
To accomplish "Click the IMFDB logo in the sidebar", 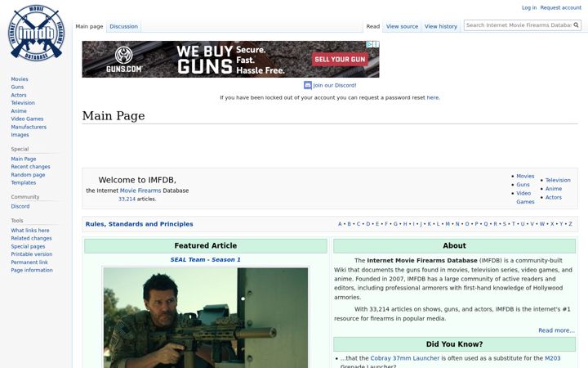I will 37,33.
